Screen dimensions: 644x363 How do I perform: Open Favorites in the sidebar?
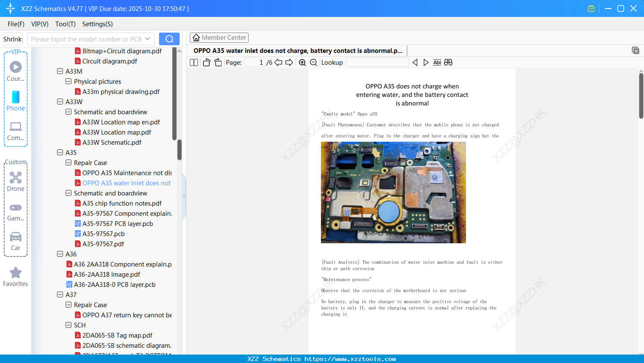click(16, 277)
